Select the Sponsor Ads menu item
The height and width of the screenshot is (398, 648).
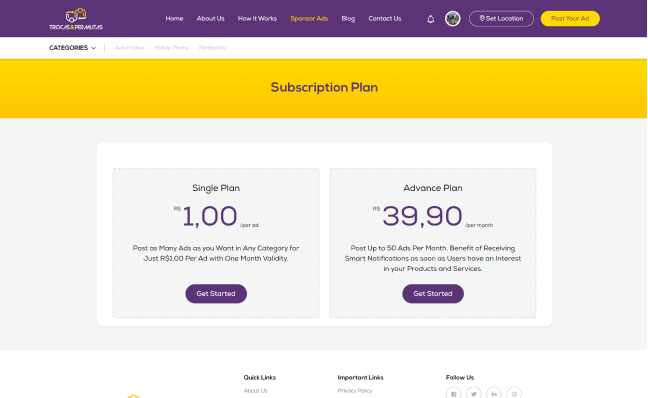[309, 19]
